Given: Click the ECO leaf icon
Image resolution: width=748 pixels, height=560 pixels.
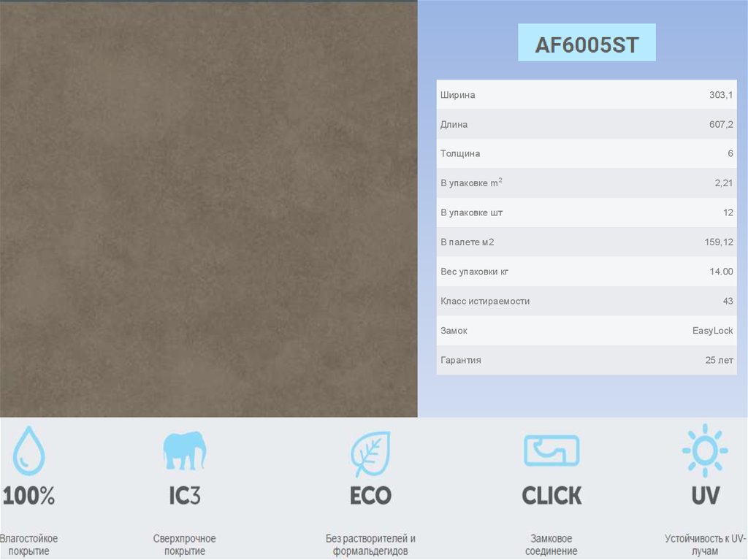Looking at the screenshot, I should point(370,453).
